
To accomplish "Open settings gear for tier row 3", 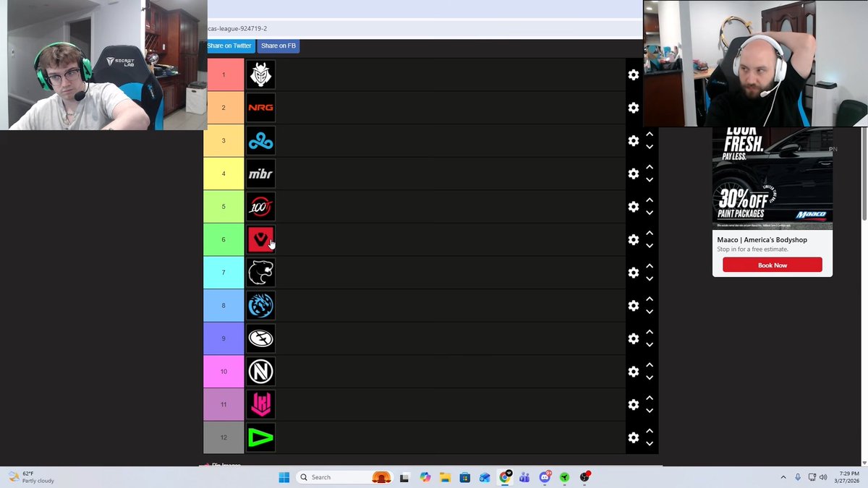I will click(634, 141).
